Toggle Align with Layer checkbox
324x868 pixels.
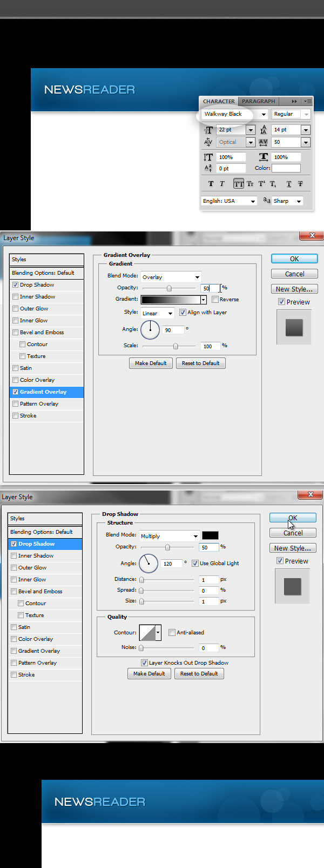(183, 312)
